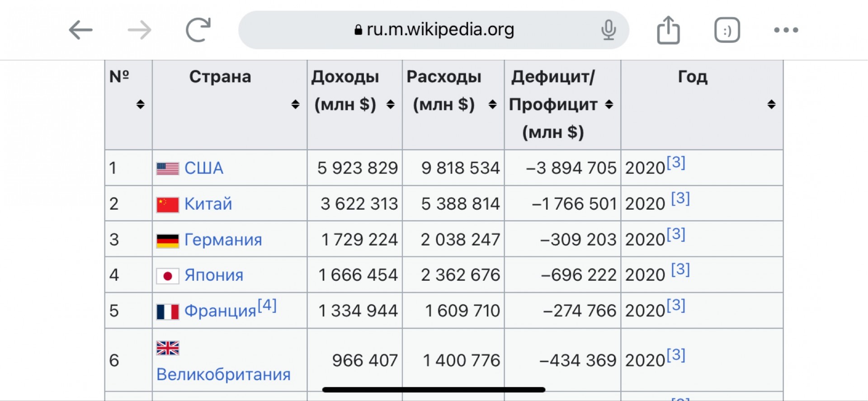
Task: Open the Великобритания country link
Action: [223, 374]
